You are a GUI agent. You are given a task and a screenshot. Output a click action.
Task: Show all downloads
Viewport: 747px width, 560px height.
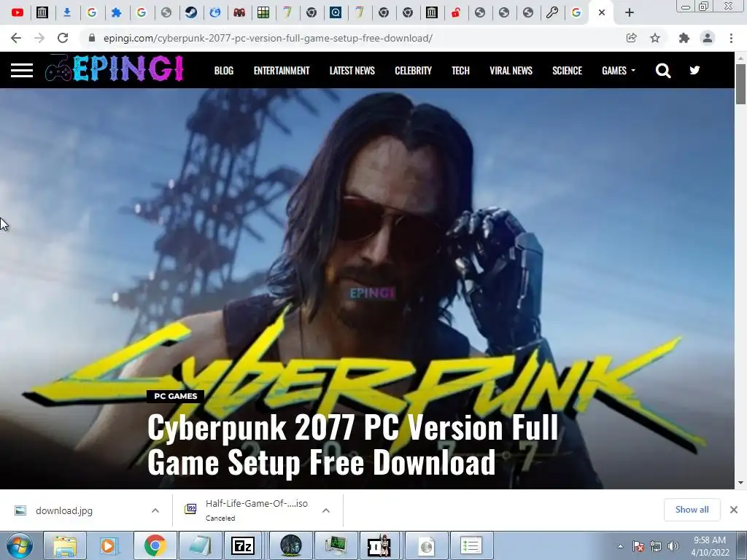tap(692, 510)
